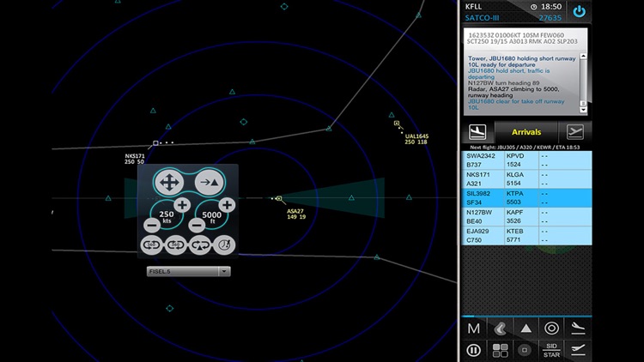Click the SATCO-III rank label

[482, 18]
